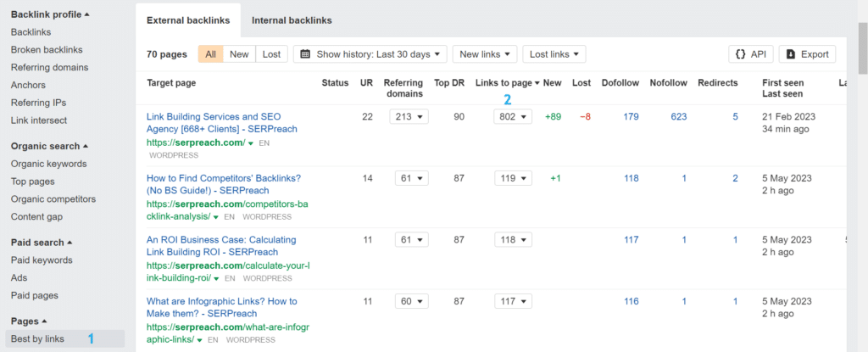Open the 118 links to page dropdown

513,240
